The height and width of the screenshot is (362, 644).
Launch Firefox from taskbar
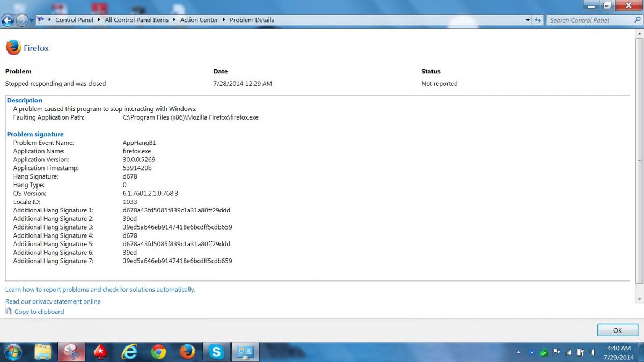[x=187, y=352]
